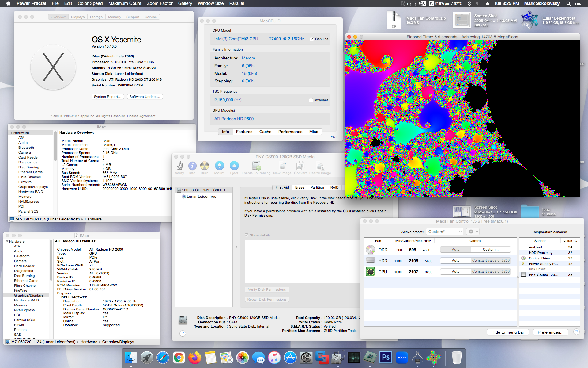Collapse the Hardware disclosure triangle in Graphics window
This screenshot has width=588, height=368.
pos(7,241)
